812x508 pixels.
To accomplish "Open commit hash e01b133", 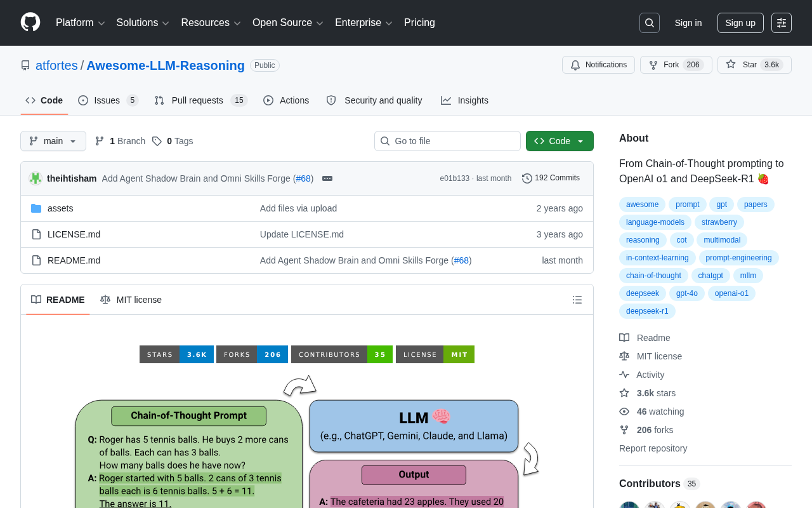I will (454, 178).
